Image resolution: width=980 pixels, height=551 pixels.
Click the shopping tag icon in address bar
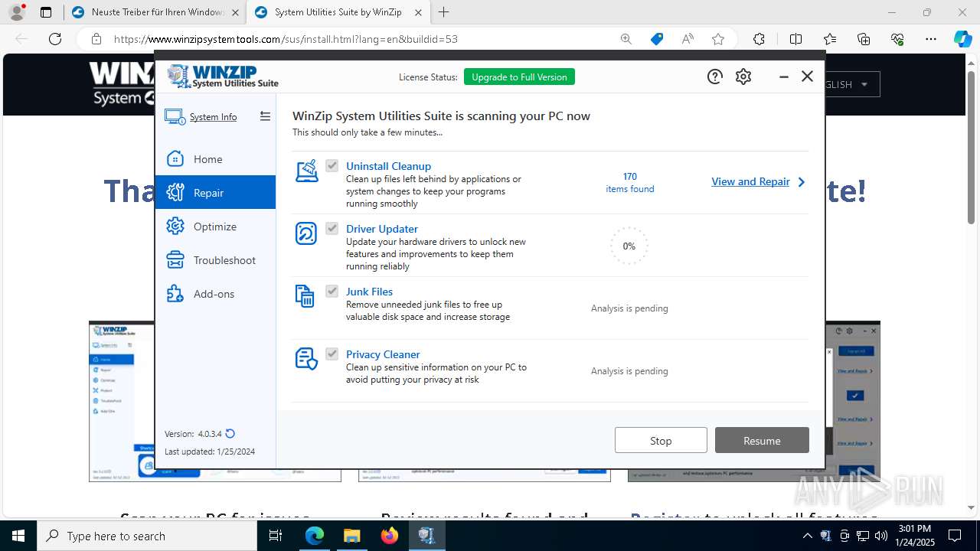[x=656, y=39]
